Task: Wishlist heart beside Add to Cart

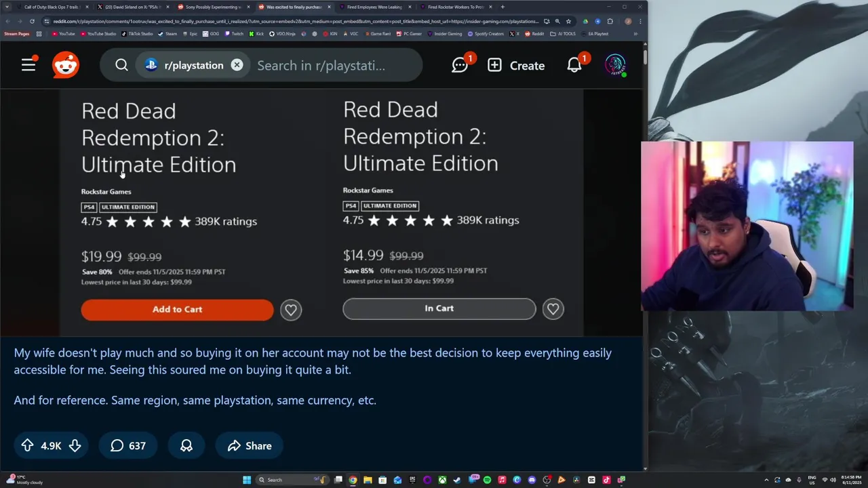Action: [x=291, y=310]
